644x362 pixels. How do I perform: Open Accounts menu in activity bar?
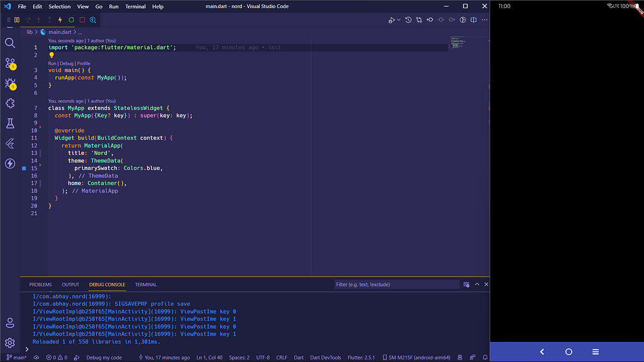coord(10,323)
